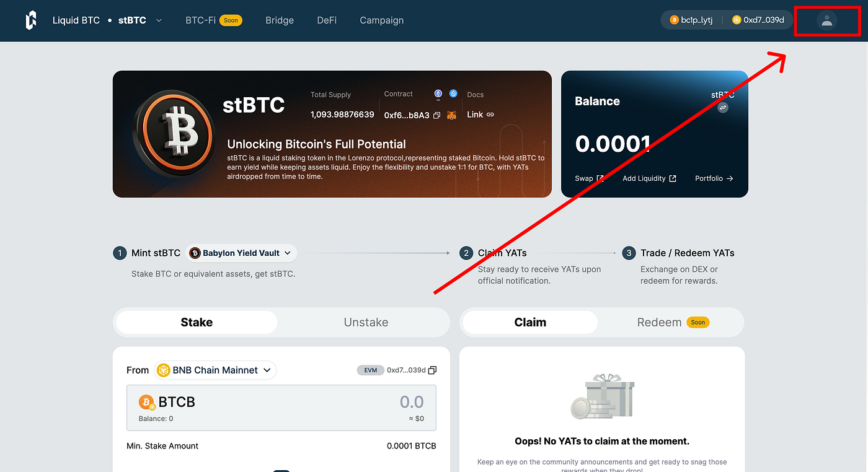Navigate to the DeFi section

click(327, 20)
